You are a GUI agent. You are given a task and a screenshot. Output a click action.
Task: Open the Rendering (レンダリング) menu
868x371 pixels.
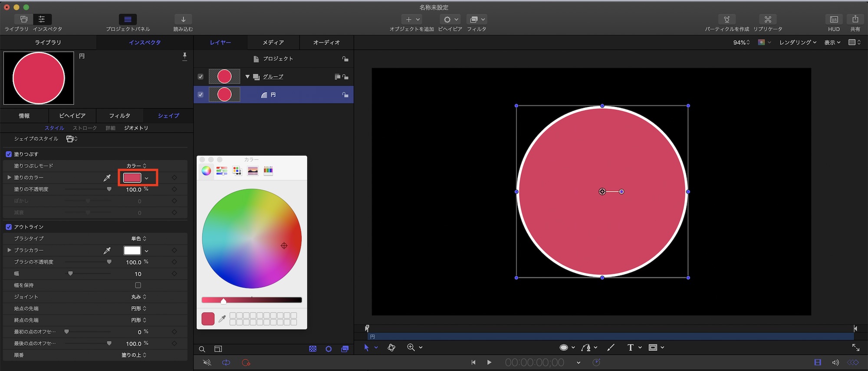[798, 43]
